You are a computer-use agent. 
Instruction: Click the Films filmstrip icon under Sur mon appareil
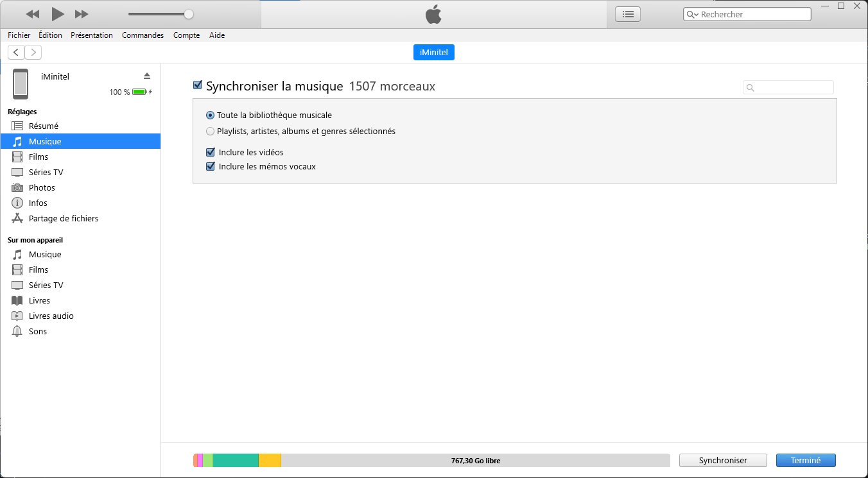[17, 269]
